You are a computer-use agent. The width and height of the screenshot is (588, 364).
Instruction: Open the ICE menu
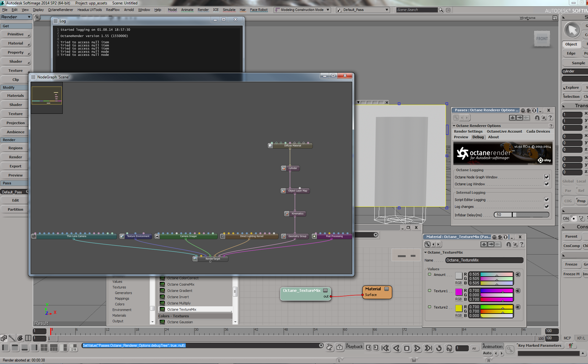coord(216,10)
